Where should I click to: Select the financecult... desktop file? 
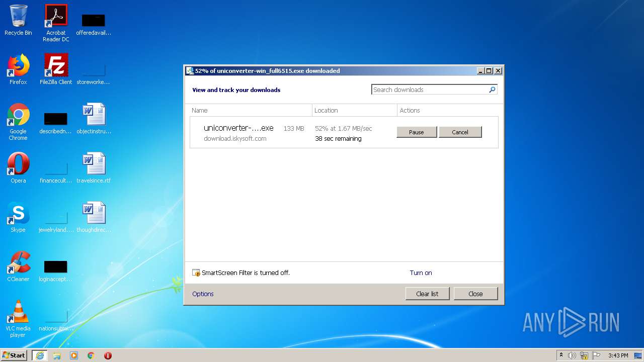point(56,172)
